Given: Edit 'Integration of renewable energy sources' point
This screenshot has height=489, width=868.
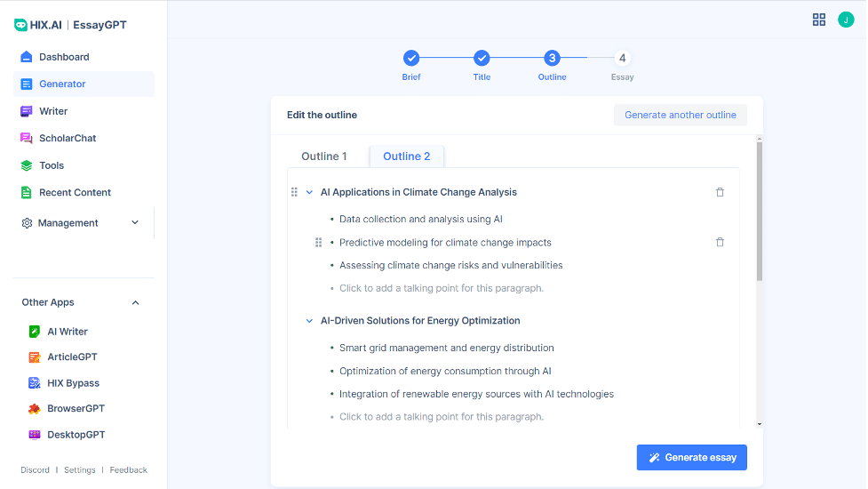Looking at the screenshot, I should point(476,394).
